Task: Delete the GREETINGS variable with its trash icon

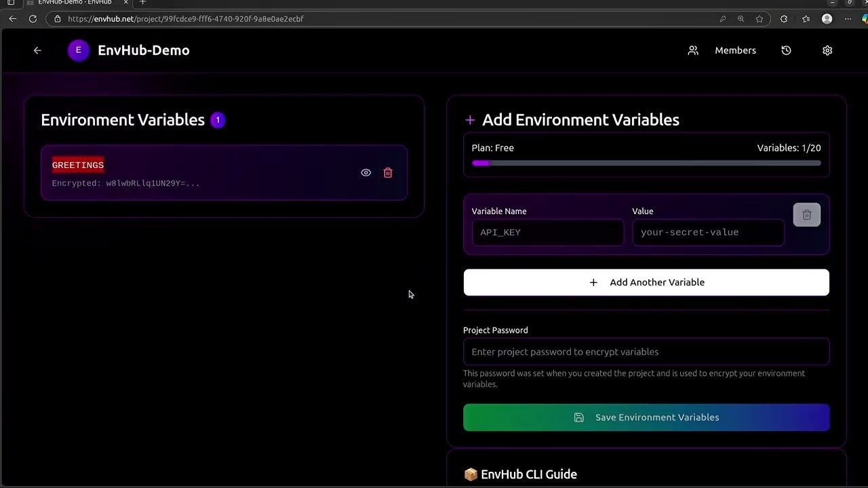Action: coord(387,172)
